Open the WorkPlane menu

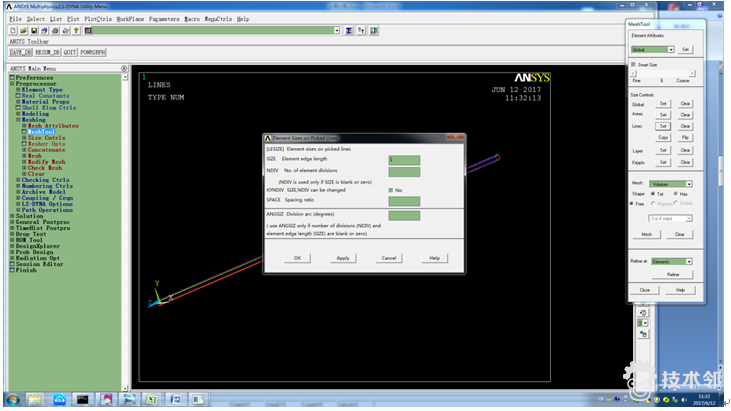[x=130, y=19]
